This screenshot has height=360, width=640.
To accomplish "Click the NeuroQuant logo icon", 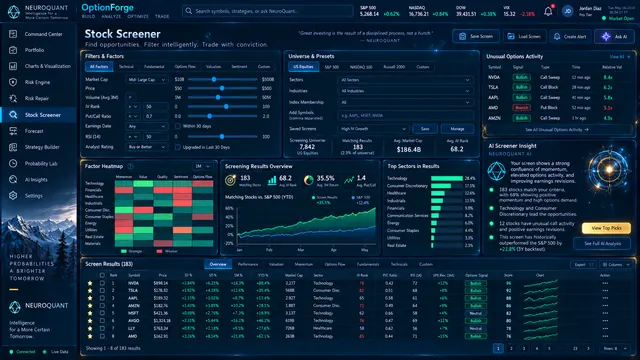I will pos(13,12).
